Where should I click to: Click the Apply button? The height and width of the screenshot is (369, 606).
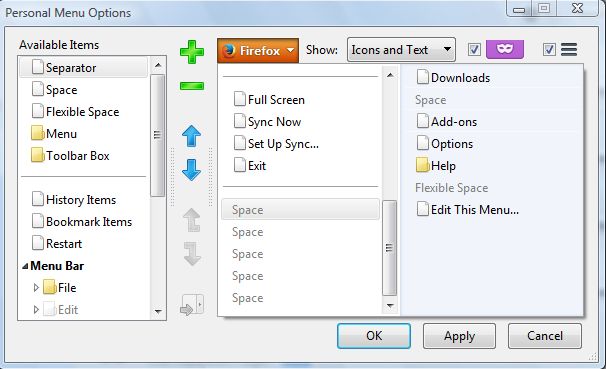tap(459, 336)
